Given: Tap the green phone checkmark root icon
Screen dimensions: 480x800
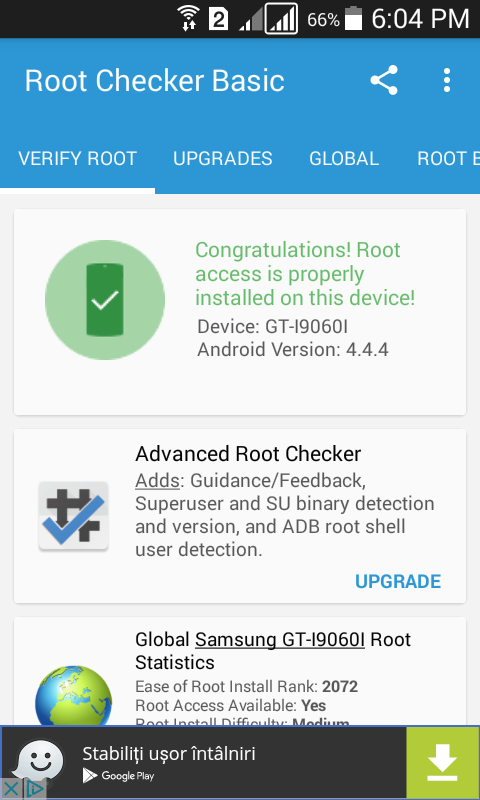Looking at the screenshot, I should [x=105, y=300].
